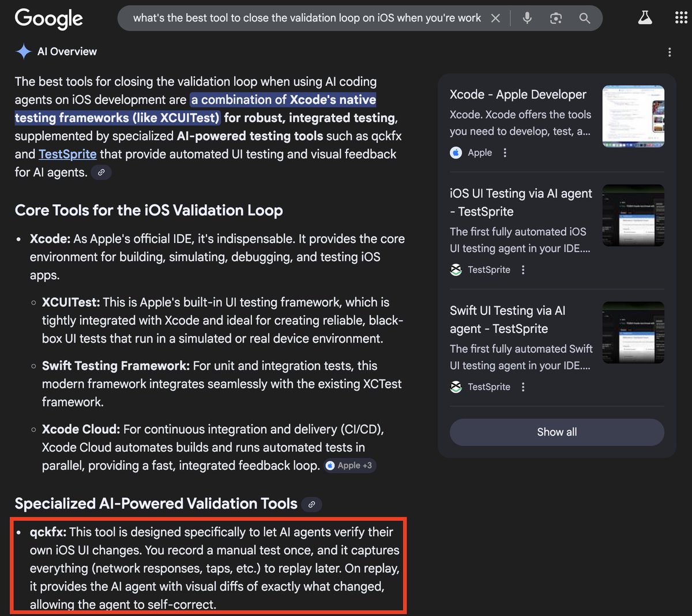Click the 'Specialized AI-Powered Validation Tools' heading text
Viewport: 692px width, 616px height.
point(156,504)
